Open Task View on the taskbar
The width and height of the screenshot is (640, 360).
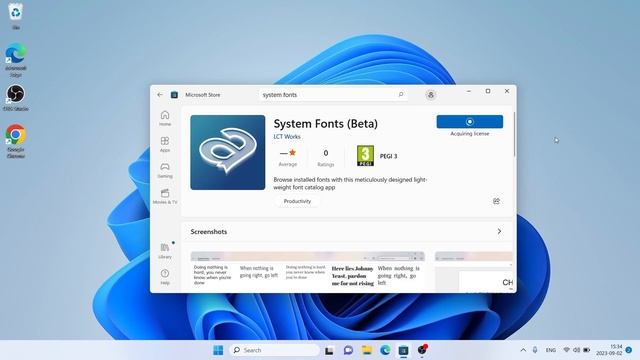(x=329, y=350)
